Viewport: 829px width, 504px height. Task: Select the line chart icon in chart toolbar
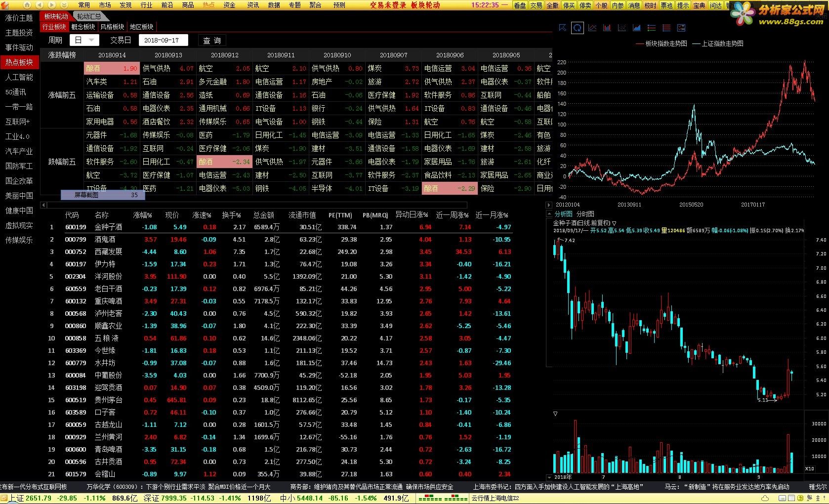[x=592, y=28]
